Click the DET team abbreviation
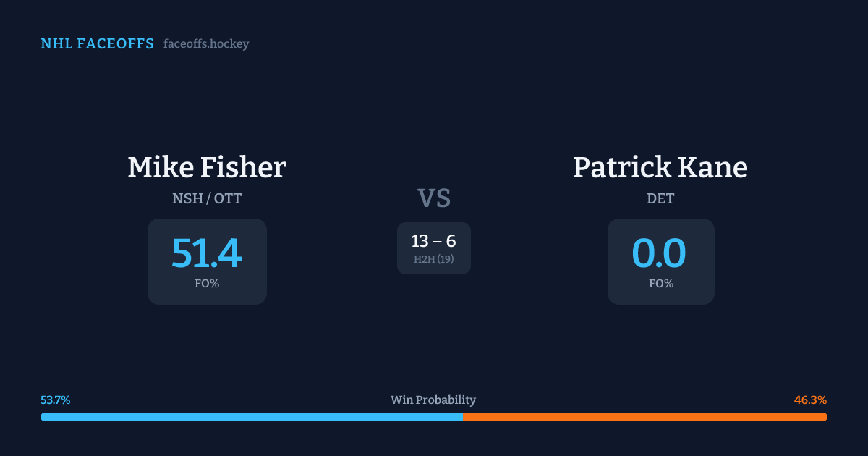Image resolution: width=868 pixels, height=456 pixels. pyautogui.click(x=660, y=198)
